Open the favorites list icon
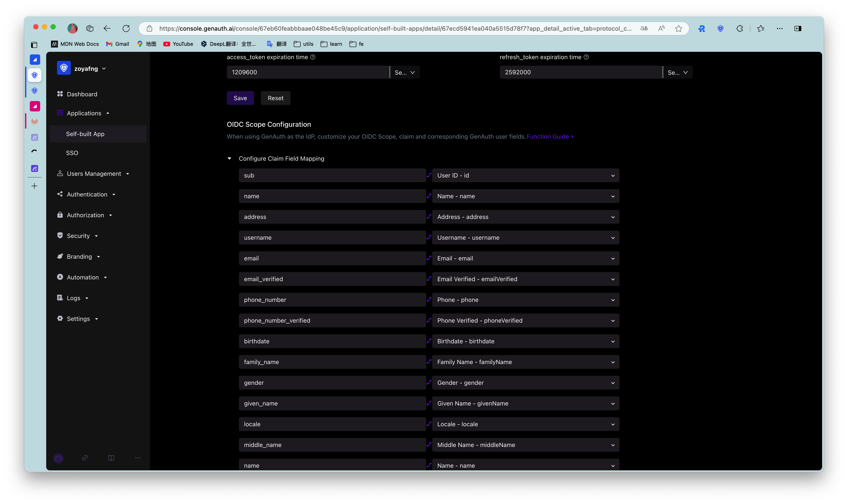848x504 pixels. tap(761, 29)
